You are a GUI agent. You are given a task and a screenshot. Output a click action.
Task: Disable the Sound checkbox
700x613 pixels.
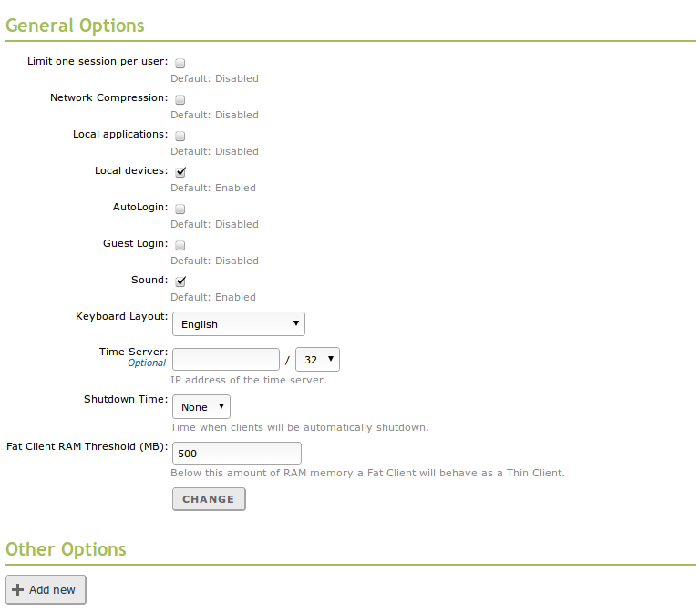pos(180,281)
